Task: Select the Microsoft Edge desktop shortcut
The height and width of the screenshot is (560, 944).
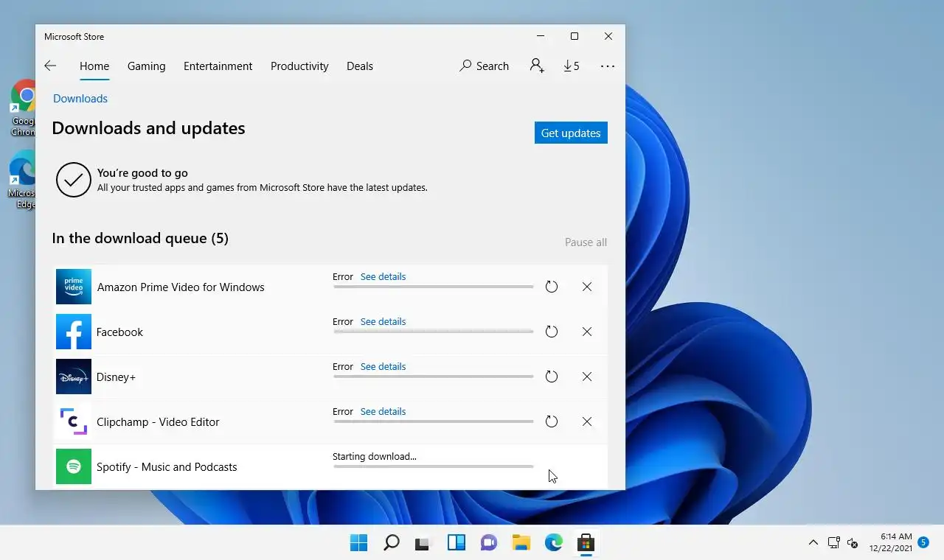Action: [x=24, y=181]
